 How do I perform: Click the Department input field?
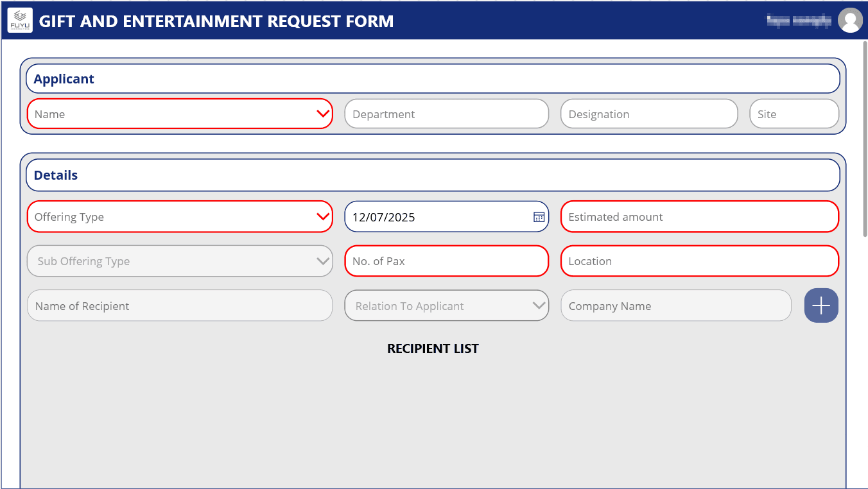point(446,114)
